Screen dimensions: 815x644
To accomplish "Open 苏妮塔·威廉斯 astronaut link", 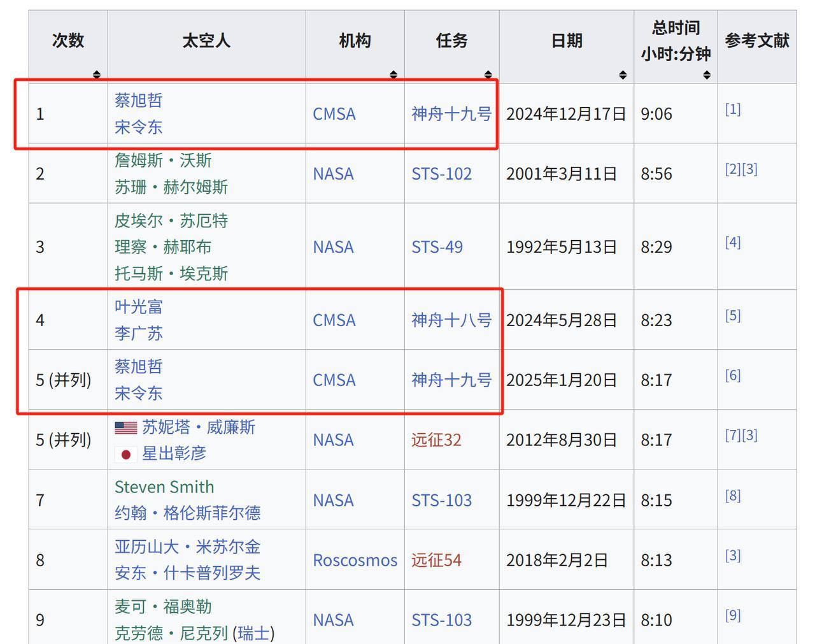I will point(199,427).
